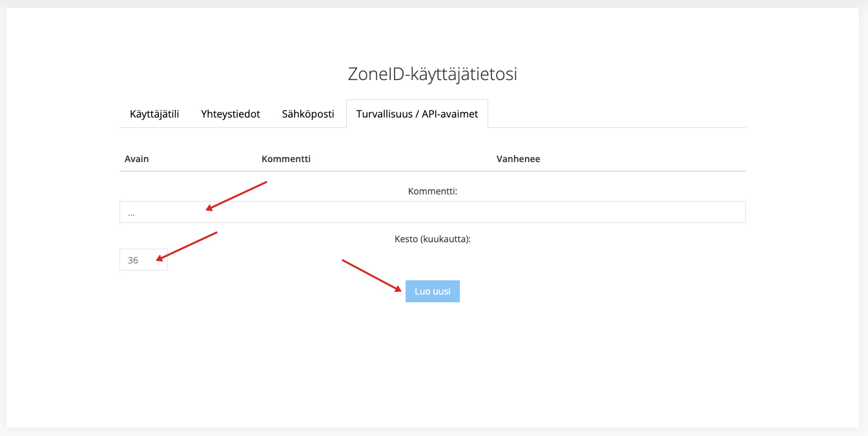Click red arrow pointing at Luo uusi

(372, 275)
